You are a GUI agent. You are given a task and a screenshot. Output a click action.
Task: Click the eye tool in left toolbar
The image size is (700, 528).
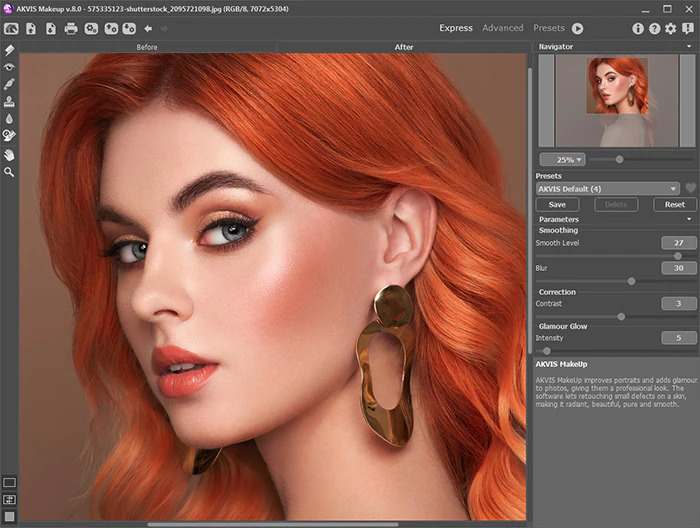pos(9,66)
